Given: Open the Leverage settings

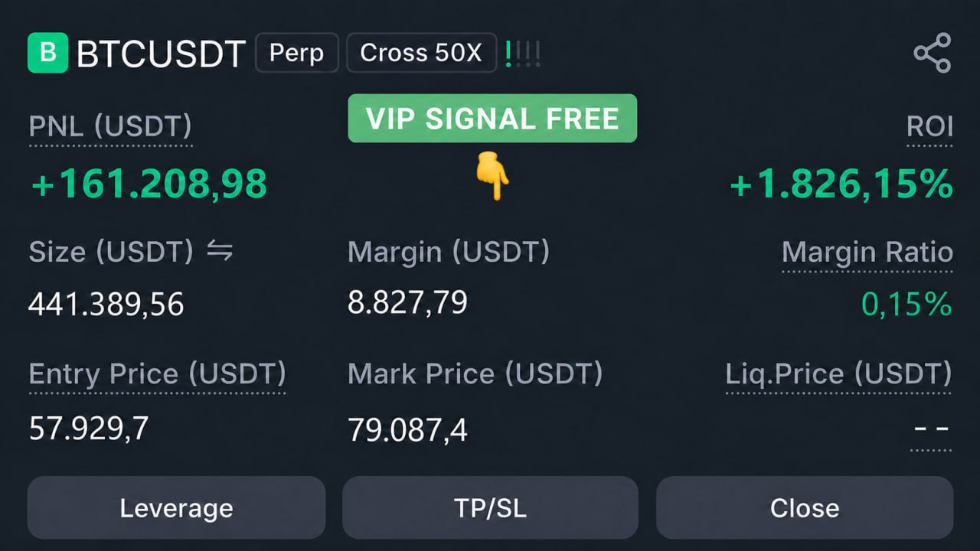Looking at the screenshot, I should pyautogui.click(x=176, y=508).
